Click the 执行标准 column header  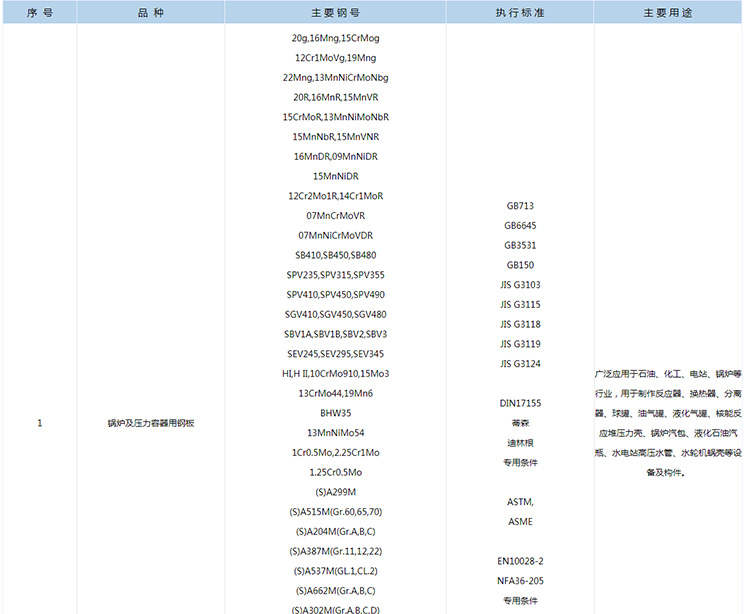pyautogui.click(x=520, y=13)
